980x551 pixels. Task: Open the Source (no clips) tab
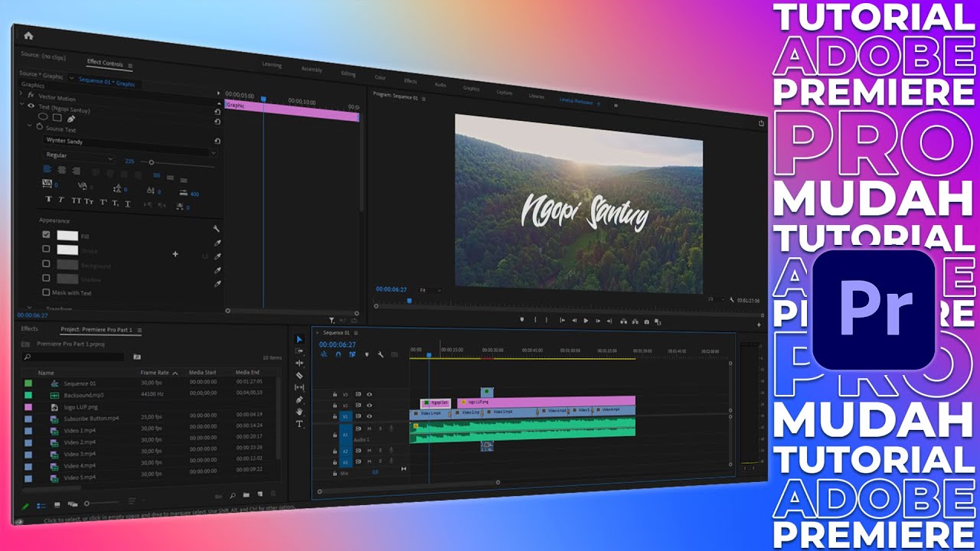tap(43, 55)
